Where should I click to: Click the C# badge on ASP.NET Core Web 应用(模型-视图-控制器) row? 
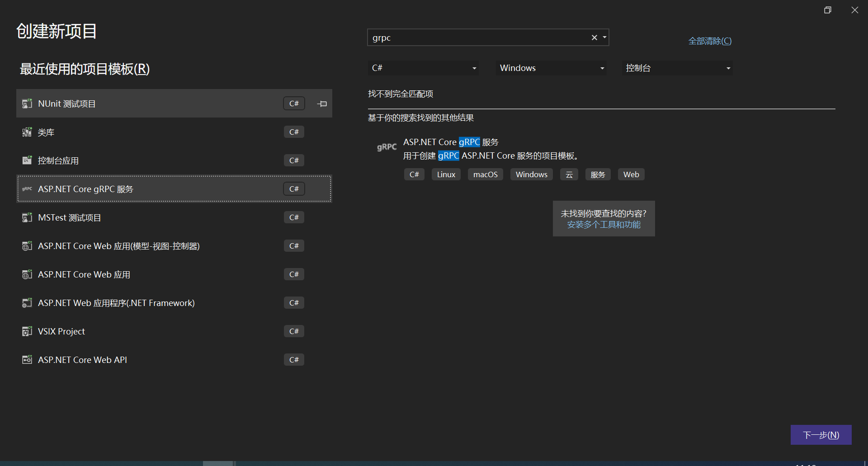click(x=294, y=246)
